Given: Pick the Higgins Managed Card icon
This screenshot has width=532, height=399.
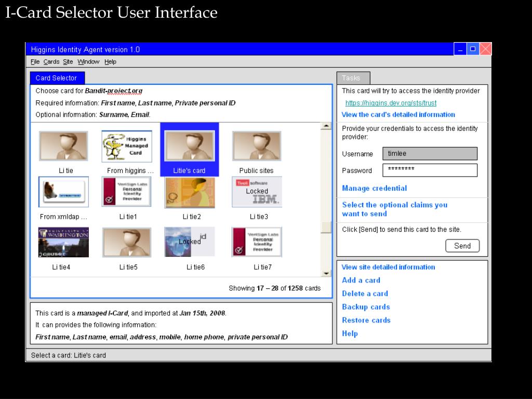Looking at the screenshot, I should (x=127, y=146).
